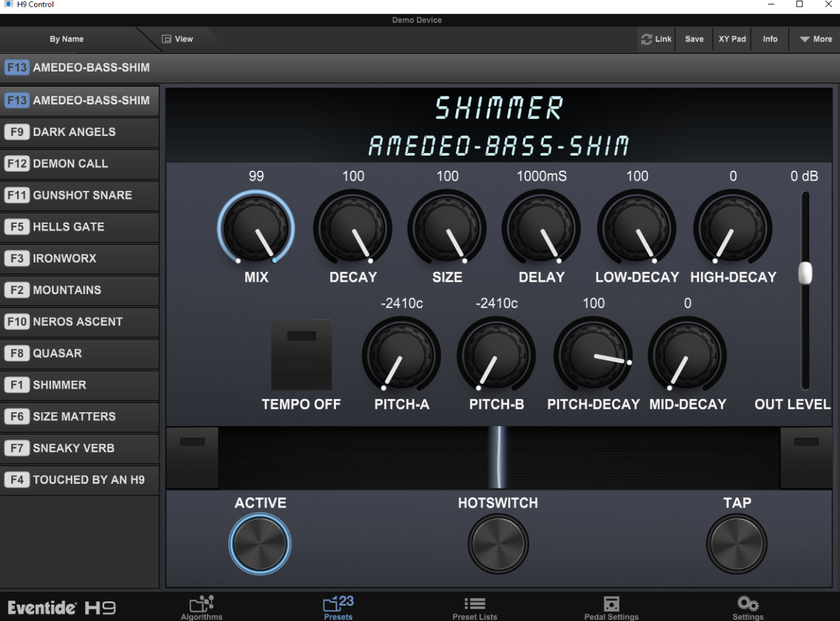This screenshot has height=621, width=840.
Task: Open the Pedal Settings icon
Action: (x=611, y=604)
